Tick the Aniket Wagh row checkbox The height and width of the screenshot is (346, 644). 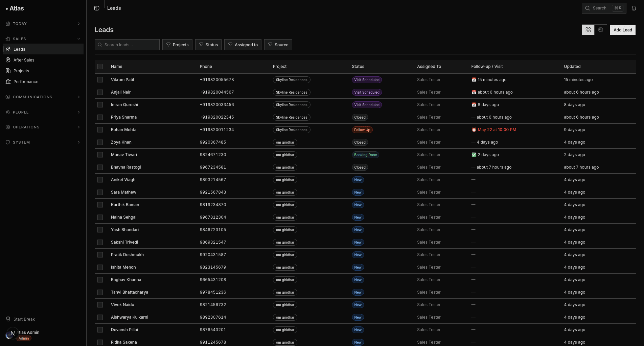point(100,180)
